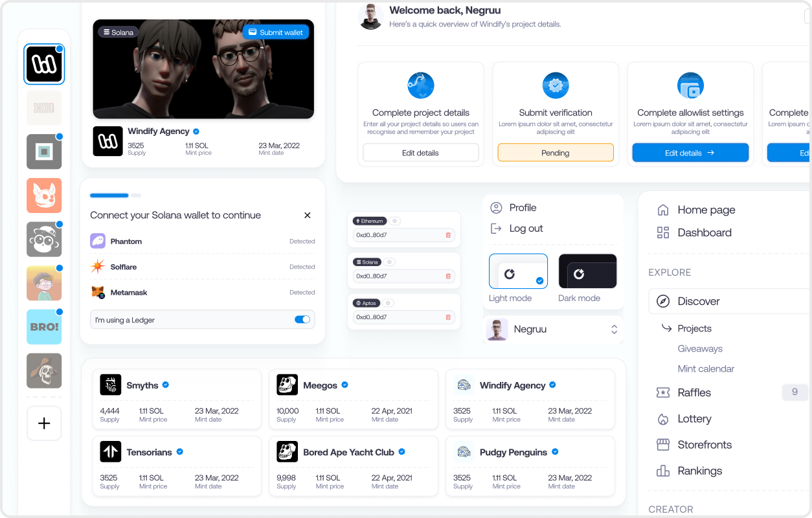Open the Tensorians project card
812x518 pixels.
click(177, 466)
